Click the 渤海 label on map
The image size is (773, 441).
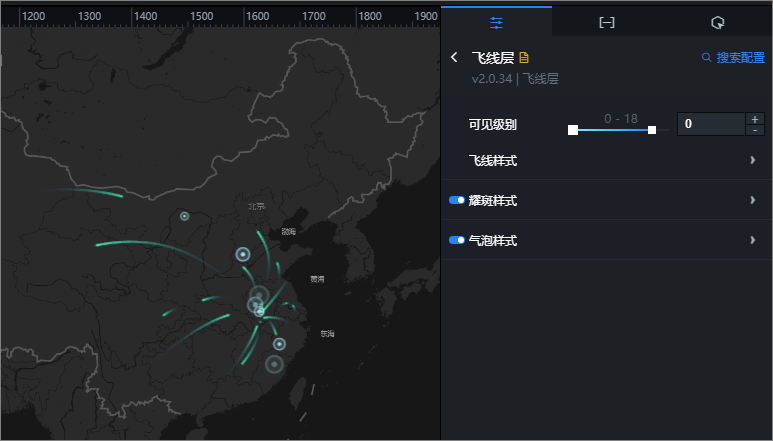tap(288, 231)
